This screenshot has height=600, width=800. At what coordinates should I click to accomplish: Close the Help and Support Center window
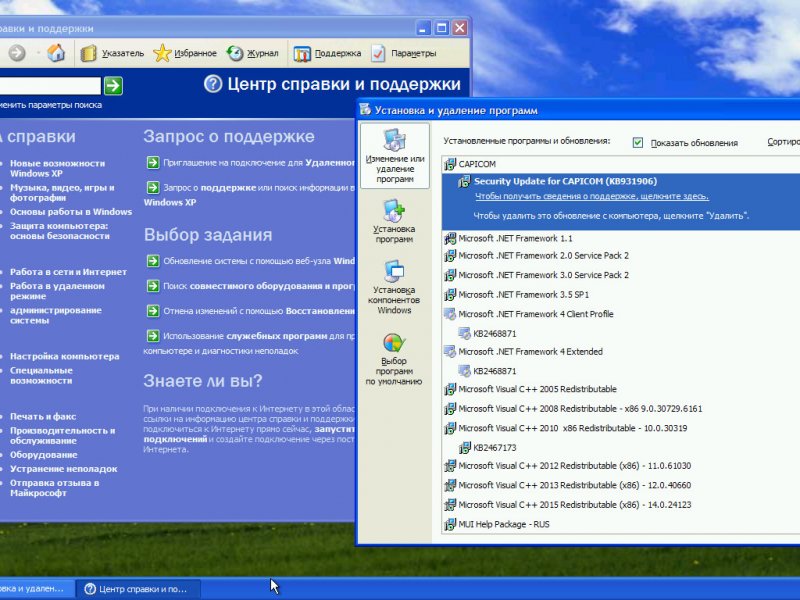(x=460, y=28)
